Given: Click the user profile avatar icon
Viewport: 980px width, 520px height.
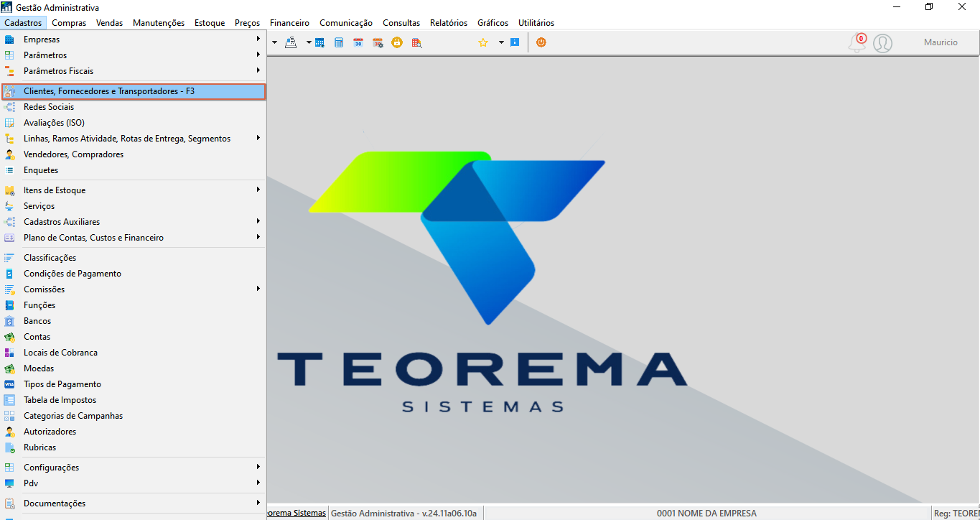Looking at the screenshot, I should [x=882, y=43].
